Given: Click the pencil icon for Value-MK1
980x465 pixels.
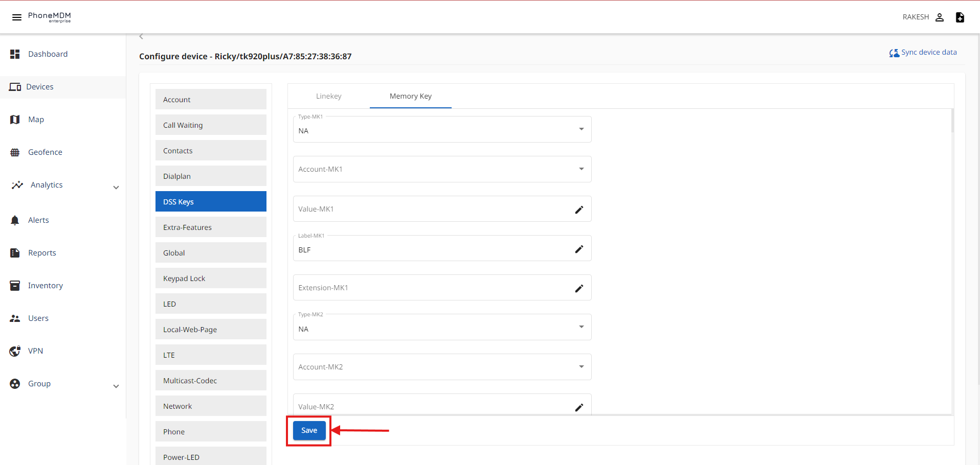Looking at the screenshot, I should point(579,210).
